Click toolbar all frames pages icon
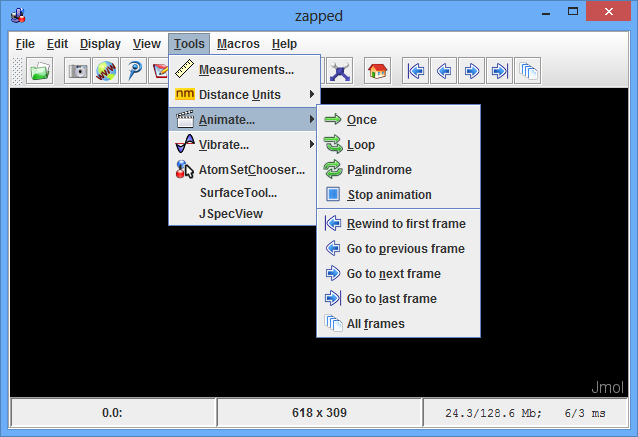 pos(528,71)
